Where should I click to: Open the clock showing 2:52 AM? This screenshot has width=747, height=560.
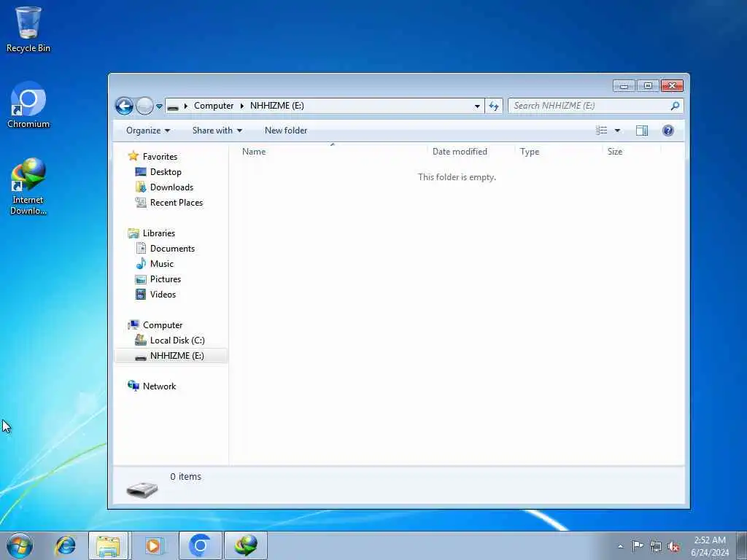[x=710, y=546]
